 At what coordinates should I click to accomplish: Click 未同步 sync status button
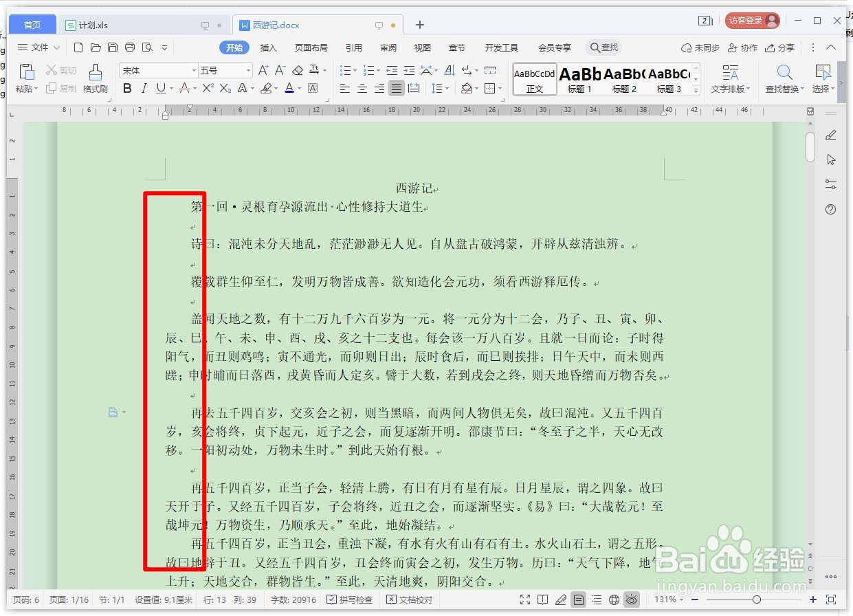click(x=700, y=47)
